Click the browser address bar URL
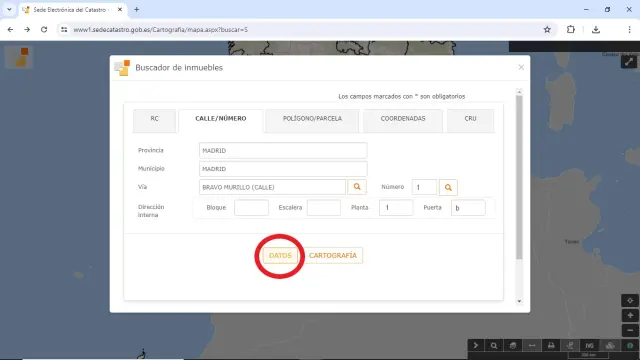 point(161,30)
